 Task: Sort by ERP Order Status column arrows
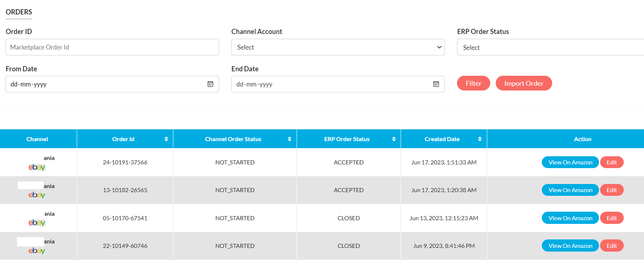click(x=394, y=139)
